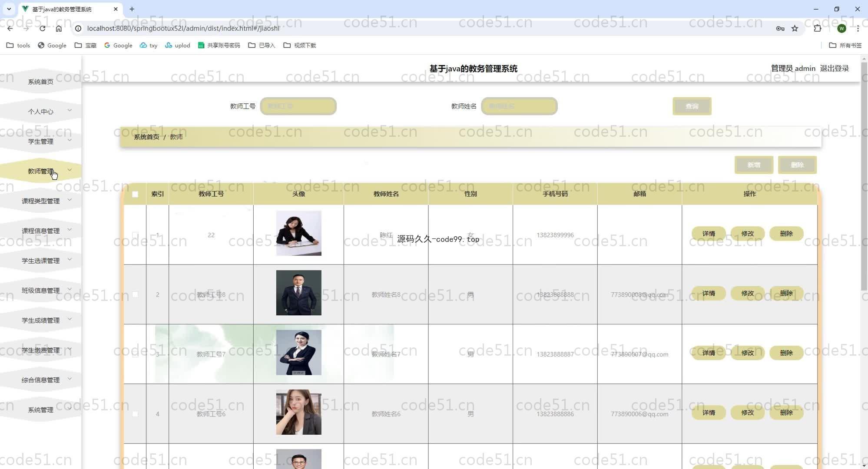Open the browser extensions puzzle icon
This screenshot has width=868, height=469.
pyautogui.click(x=817, y=28)
